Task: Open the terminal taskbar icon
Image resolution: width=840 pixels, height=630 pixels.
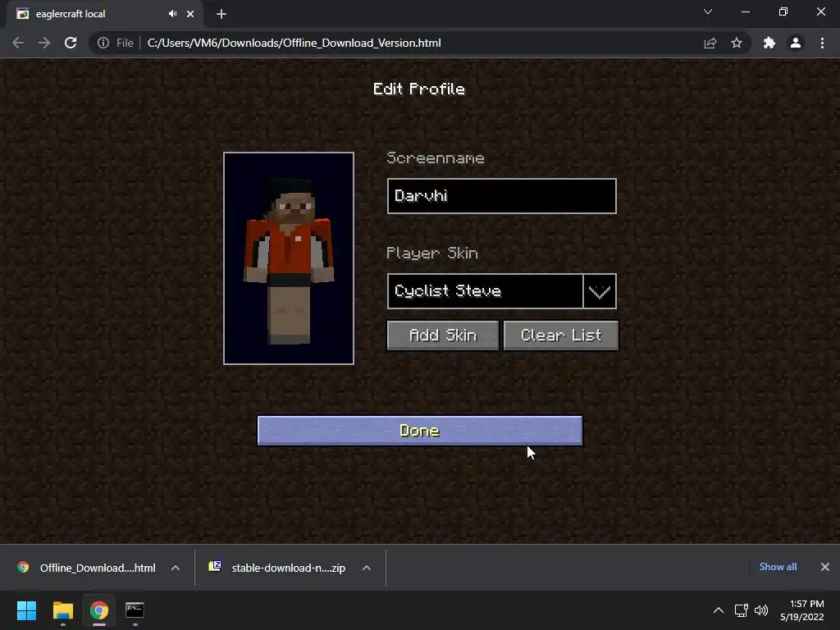Action: click(x=135, y=610)
